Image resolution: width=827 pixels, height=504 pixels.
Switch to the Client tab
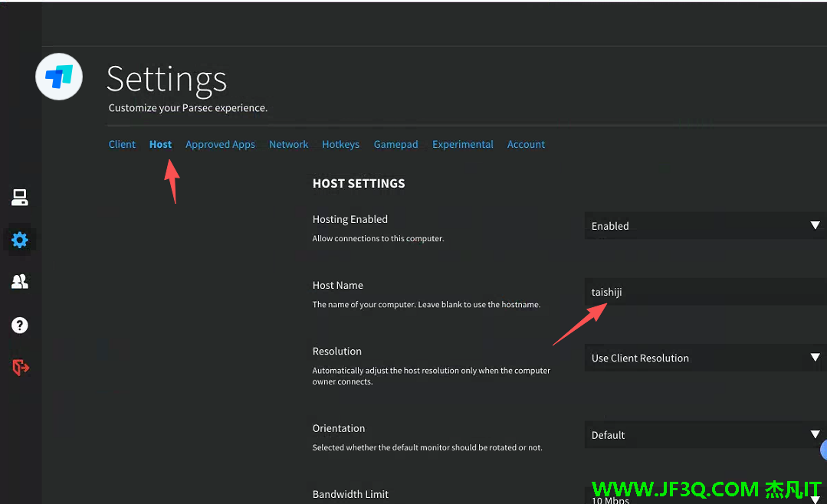pyautogui.click(x=122, y=144)
